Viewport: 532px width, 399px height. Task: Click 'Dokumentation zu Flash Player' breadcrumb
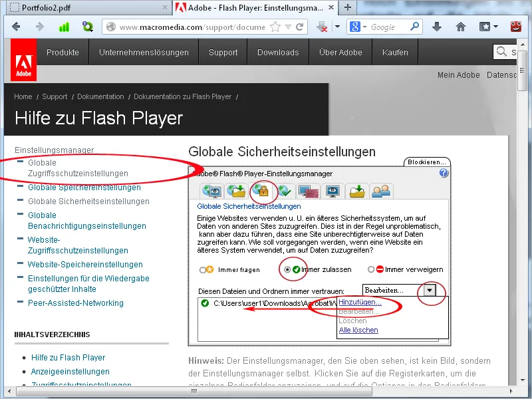(182, 96)
